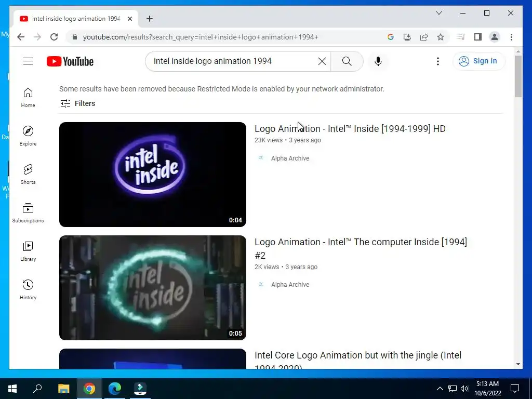The image size is (532, 399).
Task: Open Chrome profile avatar
Action: pyautogui.click(x=495, y=37)
